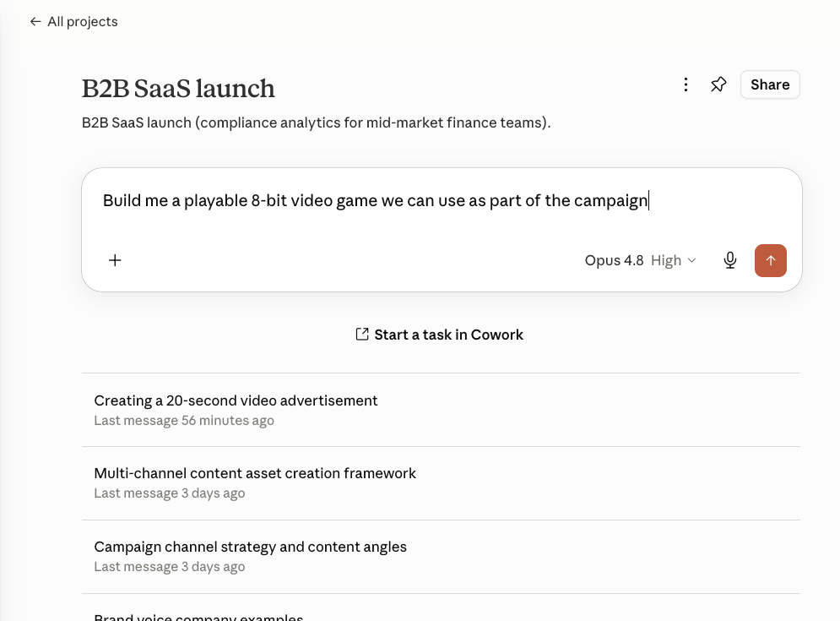Viewport: 840px width, 621px height.
Task: Open the Opus 4.8 High model dropdown
Action: point(640,260)
